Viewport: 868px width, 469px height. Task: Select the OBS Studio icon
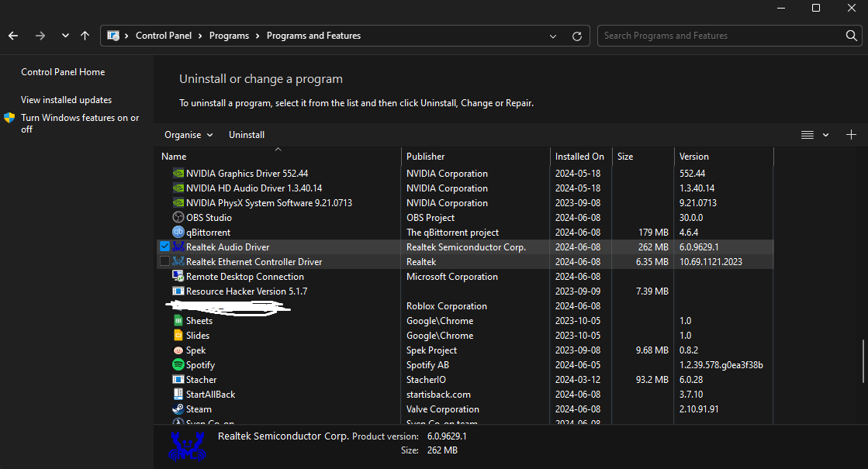[178, 218]
